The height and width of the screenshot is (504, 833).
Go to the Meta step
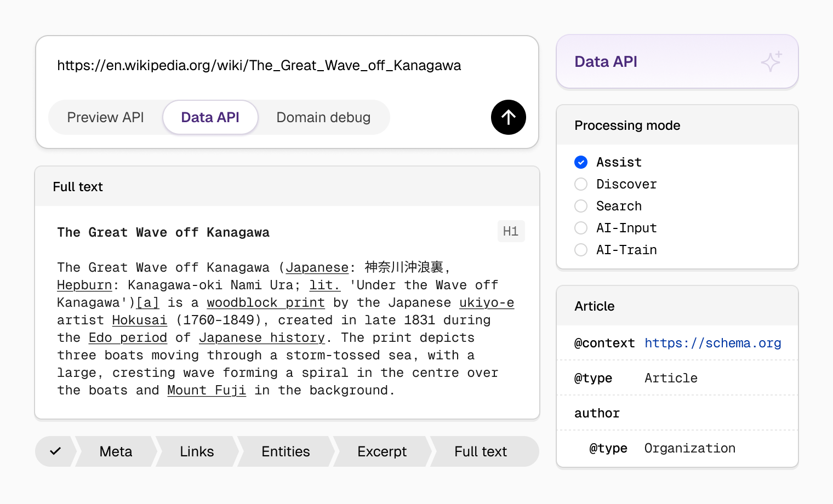coord(116,451)
